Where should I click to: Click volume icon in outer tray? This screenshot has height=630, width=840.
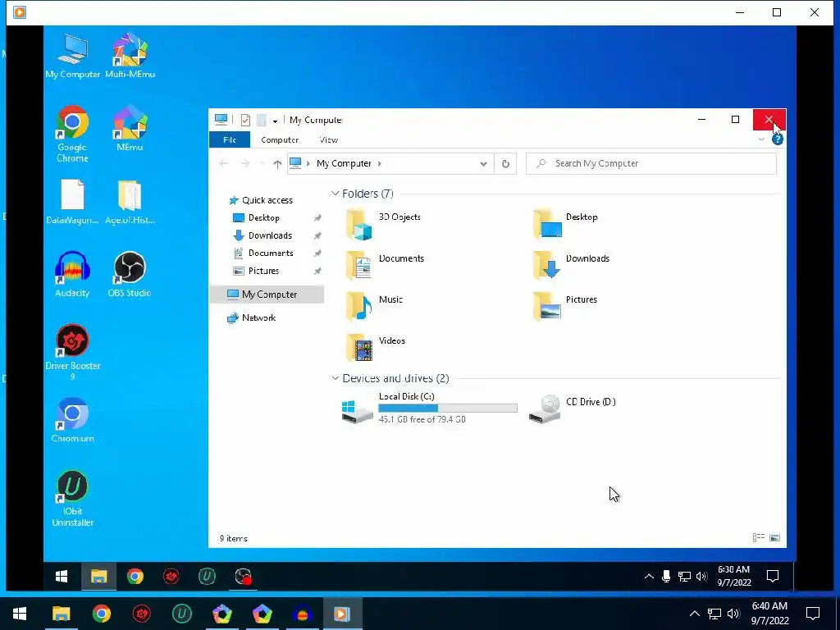[734, 614]
